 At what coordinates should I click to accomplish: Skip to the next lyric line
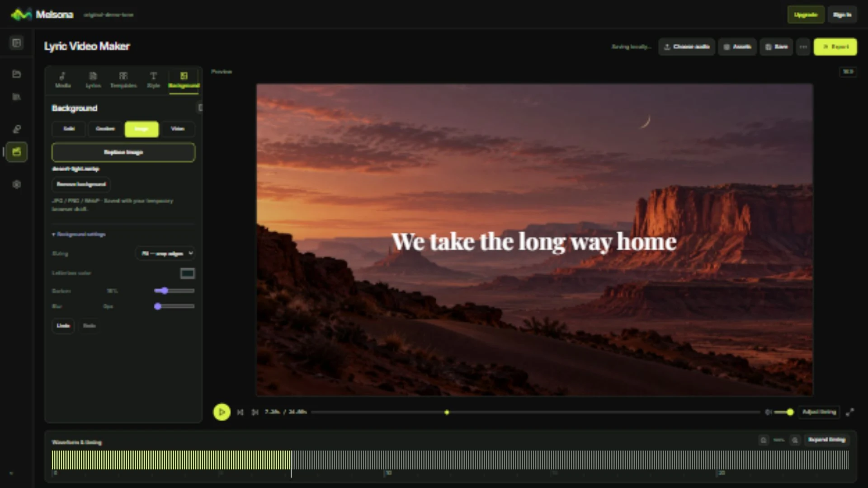(255, 412)
